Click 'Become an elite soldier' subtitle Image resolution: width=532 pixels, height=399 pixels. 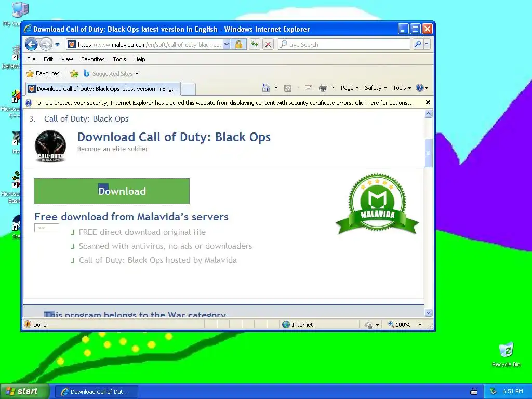113,149
